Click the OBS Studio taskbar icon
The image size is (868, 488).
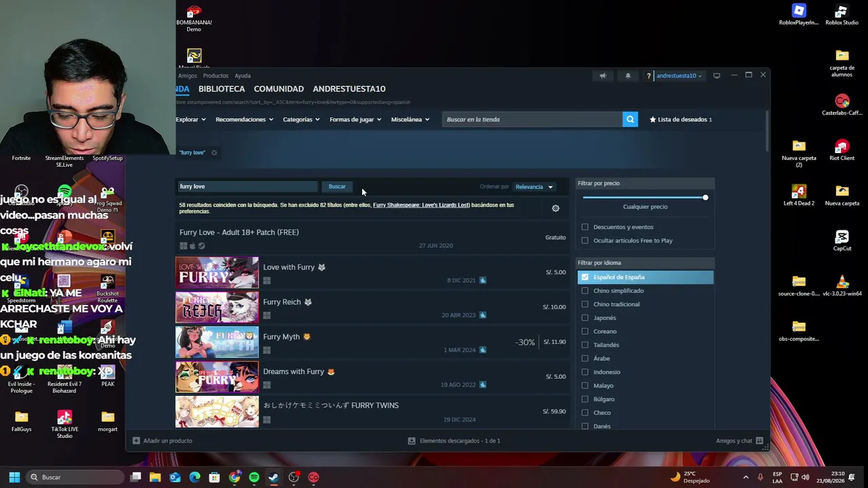coord(294,477)
